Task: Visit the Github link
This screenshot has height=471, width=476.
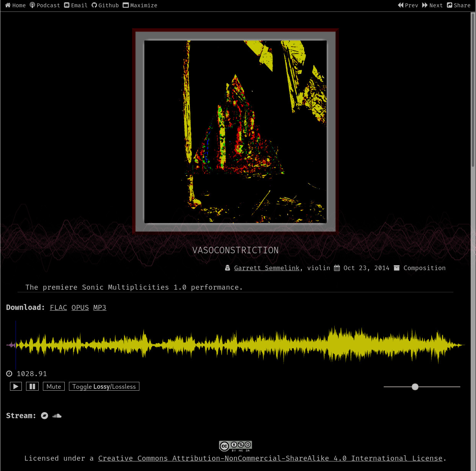Action: pos(105,5)
